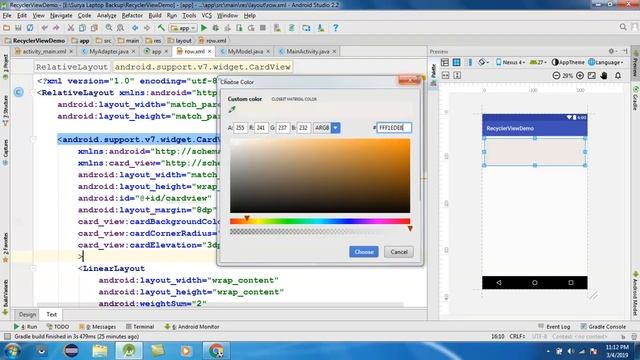The height and width of the screenshot is (360, 640).
Task: Zoom in the preview with plus icon
Action: [580, 76]
